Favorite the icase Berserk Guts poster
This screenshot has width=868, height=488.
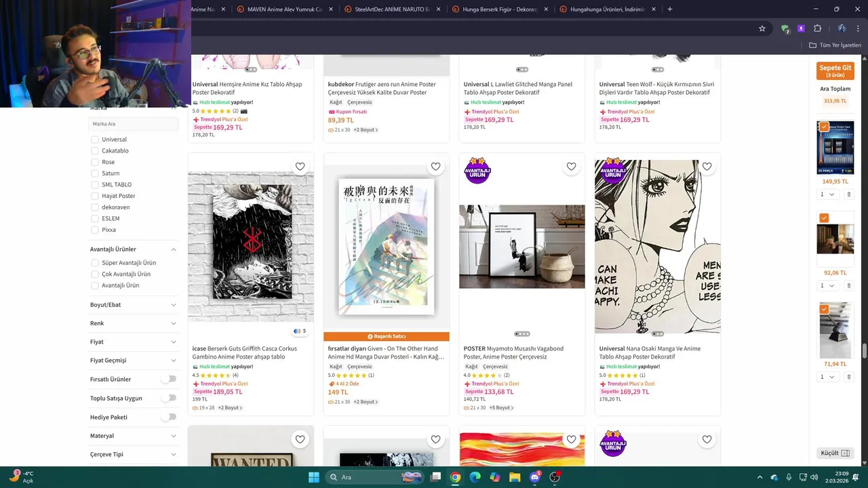(300, 167)
